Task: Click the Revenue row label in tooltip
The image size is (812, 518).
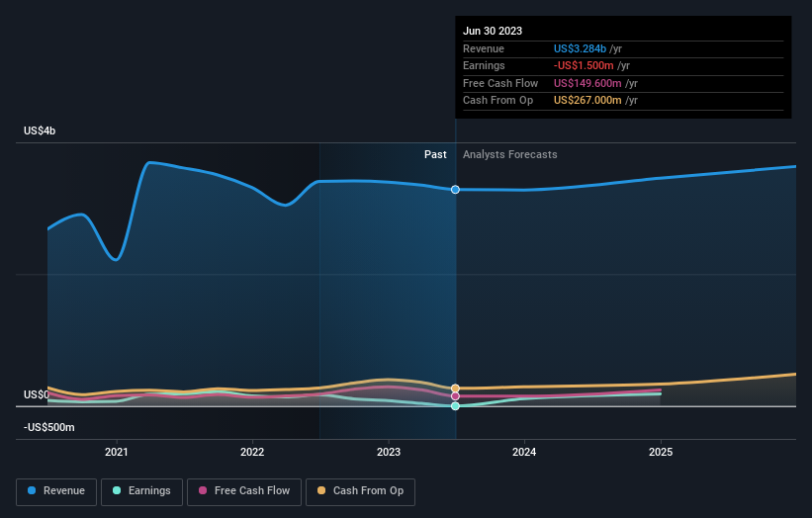Action: click(x=484, y=48)
